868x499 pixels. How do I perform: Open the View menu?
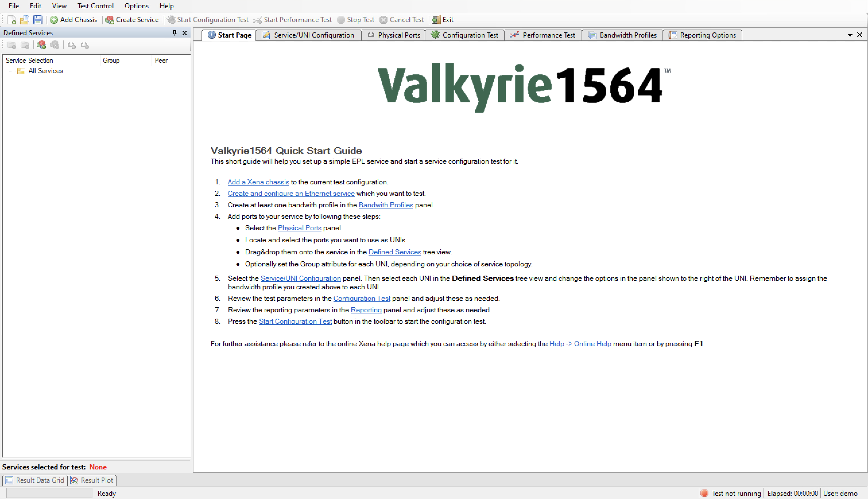pyautogui.click(x=59, y=6)
